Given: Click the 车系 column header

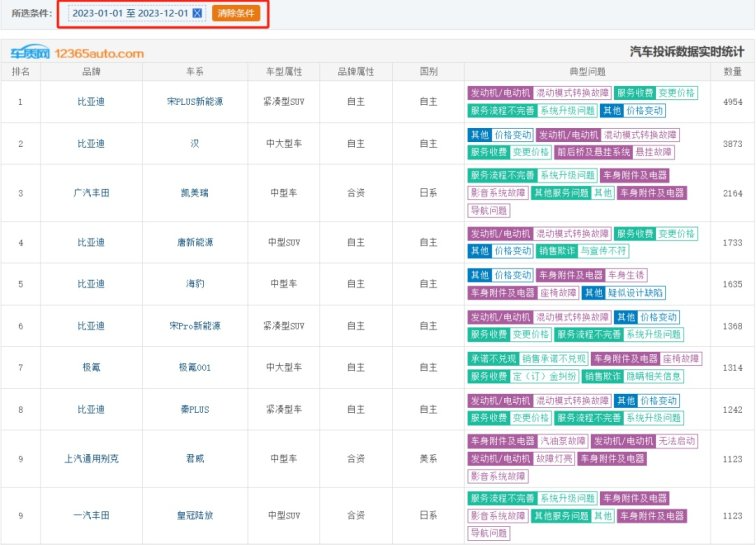Looking at the screenshot, I should 195,72.
